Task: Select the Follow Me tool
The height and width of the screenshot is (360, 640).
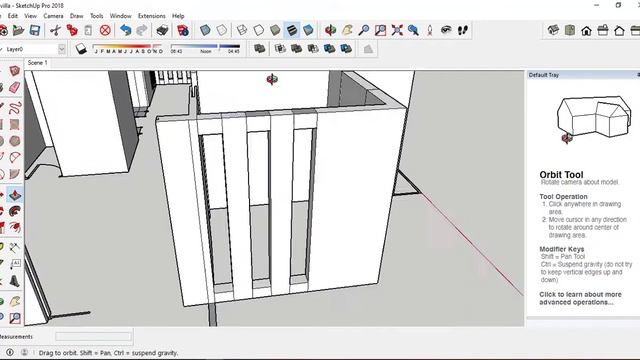Action: pos(15,211)
